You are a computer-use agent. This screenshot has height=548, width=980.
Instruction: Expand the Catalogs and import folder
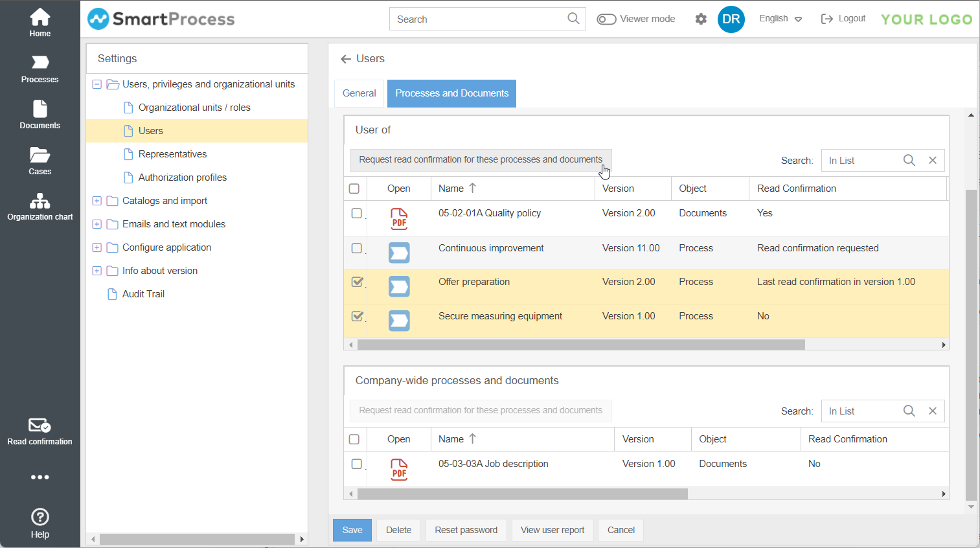coord(97,201)
